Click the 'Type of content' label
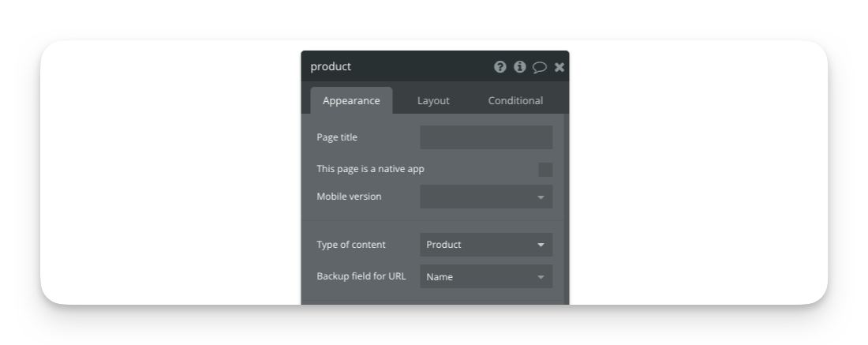 coord(351,245)
